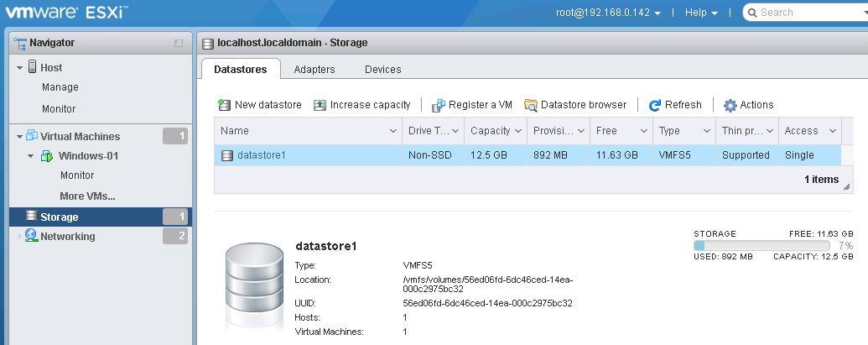
Task: Click the storage usage bar
Action: point(761,245)
